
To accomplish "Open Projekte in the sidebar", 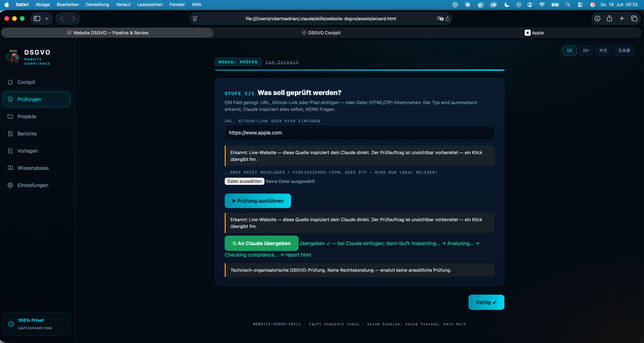I will (x=37, y=116).
